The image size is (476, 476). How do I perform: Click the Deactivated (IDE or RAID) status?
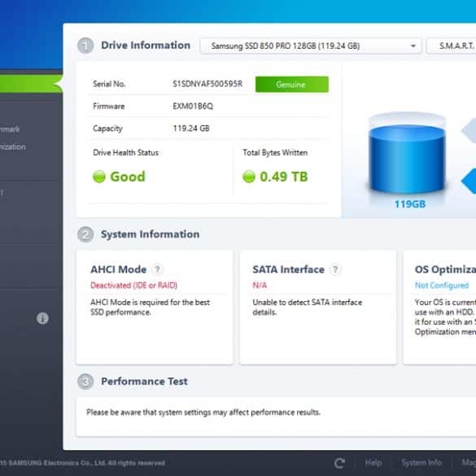point(134,286)
